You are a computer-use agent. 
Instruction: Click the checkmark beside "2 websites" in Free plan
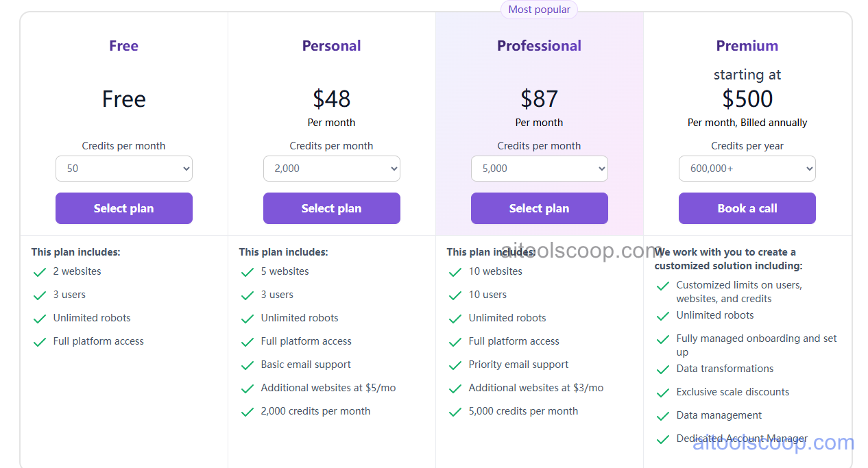click(39, 271)
